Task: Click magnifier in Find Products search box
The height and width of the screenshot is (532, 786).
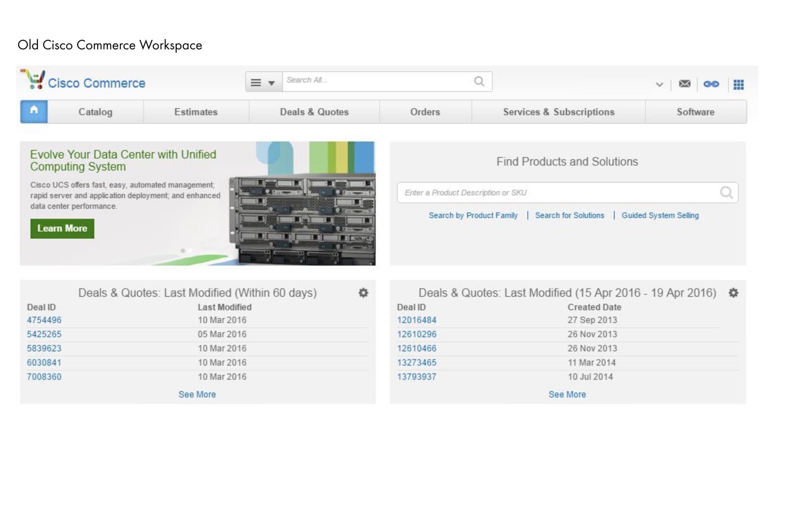Action: pyautogui.click(x=727, y=193)
